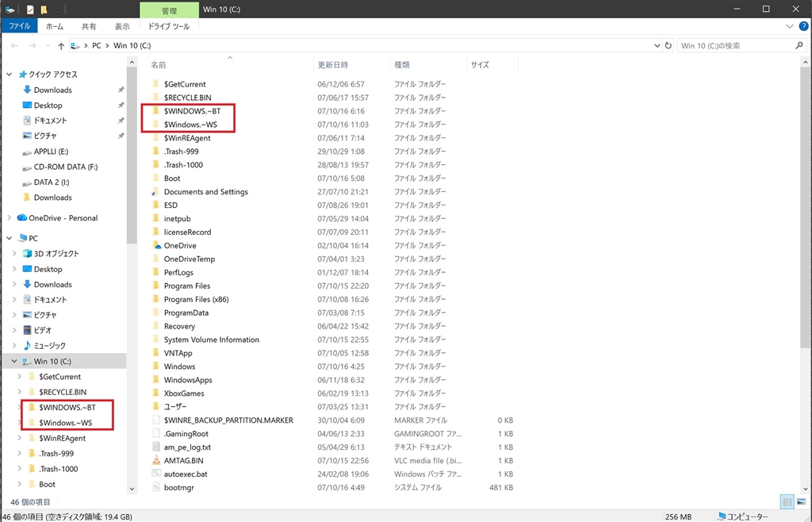Open recent locations dropdown arrow
The height and width of the screenshot is (522, 812).
pyautogui.click(x=48, y=46)
